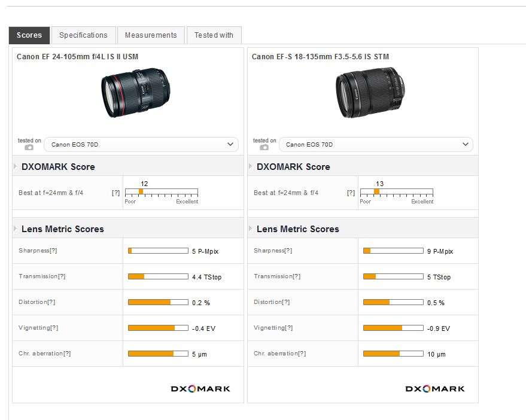Open Vignetting[?] help for EF 24-105mm
The width and height of the screenshot is (526, 420).
[54, 328]
